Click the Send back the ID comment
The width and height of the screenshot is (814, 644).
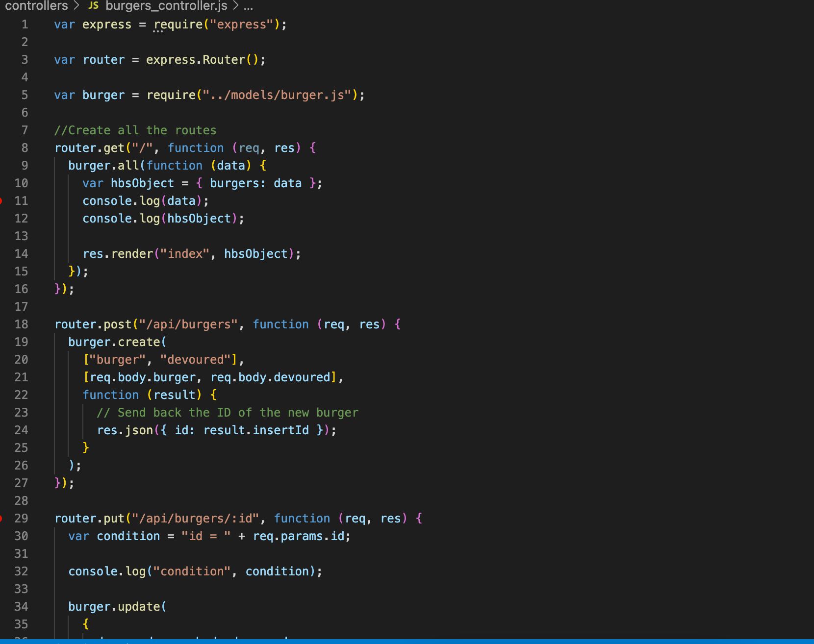tap(228, 413)
